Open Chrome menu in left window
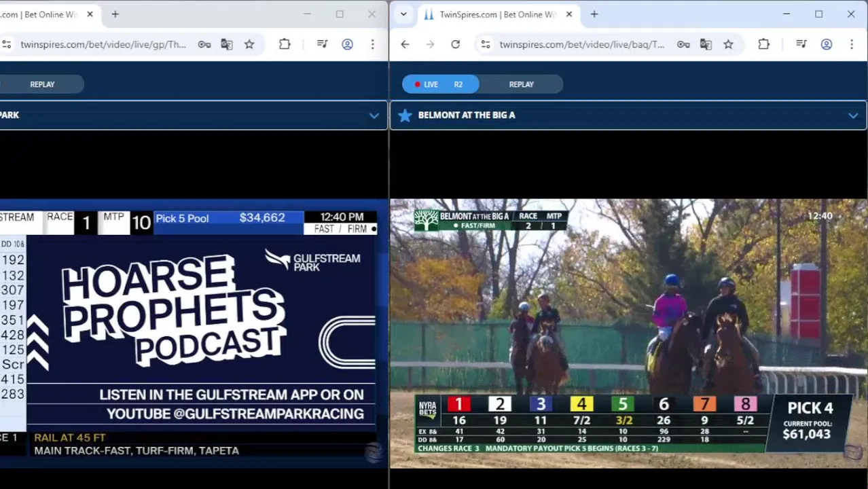The height and width of the screenshot is (489, 868). pyautogui.click(x=372, y=44)
